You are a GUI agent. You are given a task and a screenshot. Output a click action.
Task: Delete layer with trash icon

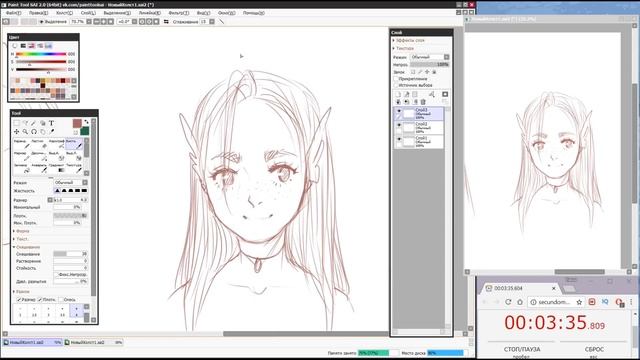[423, 102]
